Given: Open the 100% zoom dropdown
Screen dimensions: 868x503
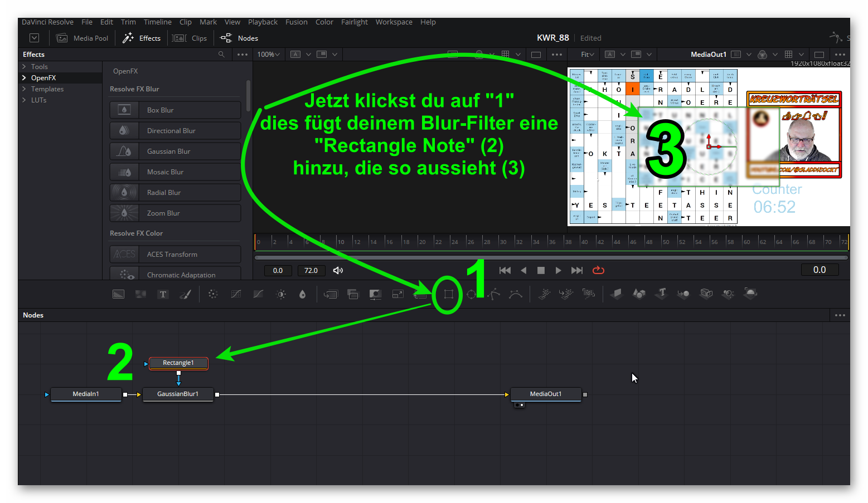Looking at the screenshot, I should pos(269,55).
